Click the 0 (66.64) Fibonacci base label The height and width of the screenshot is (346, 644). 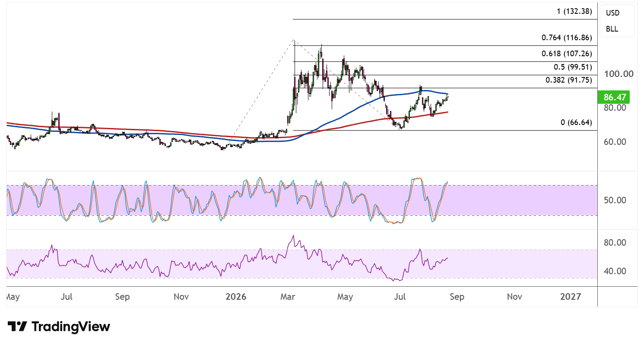(576, 122)
